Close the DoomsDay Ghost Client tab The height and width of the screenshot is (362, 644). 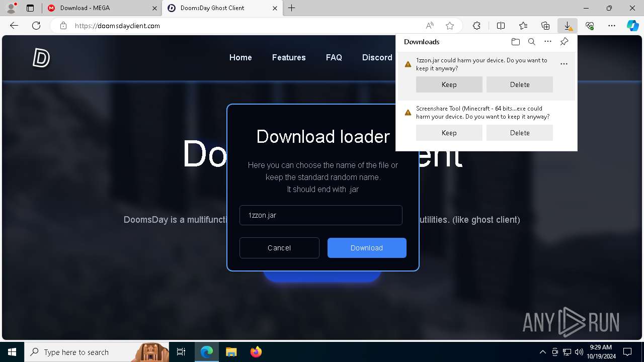click(275, 8)
